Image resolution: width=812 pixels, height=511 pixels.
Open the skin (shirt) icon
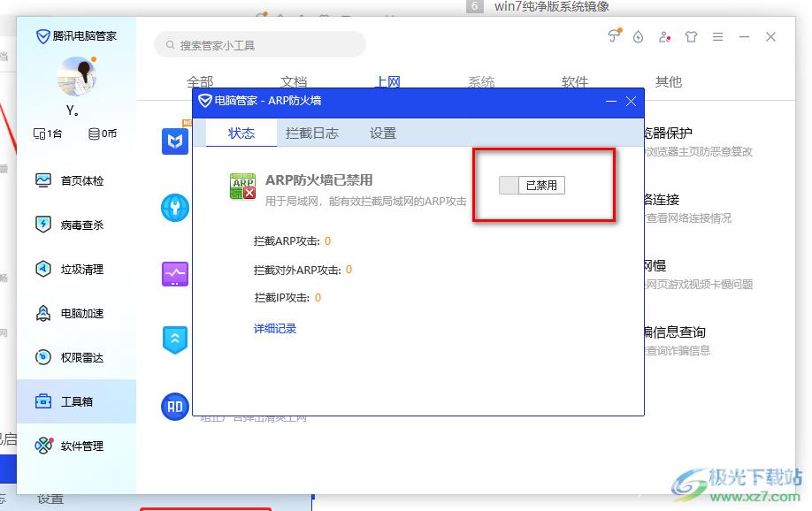pos(691,37)
